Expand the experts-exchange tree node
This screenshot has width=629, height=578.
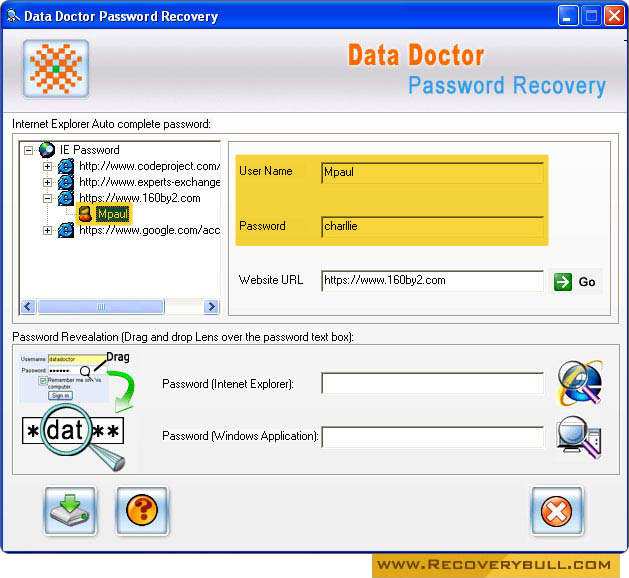pos(47,183)
